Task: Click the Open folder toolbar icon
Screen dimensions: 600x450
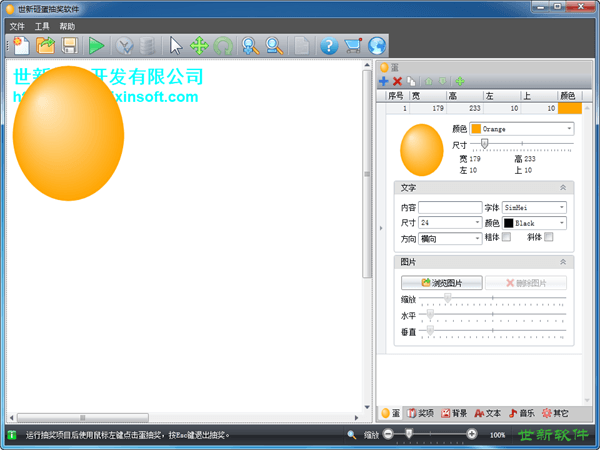Action: pyautogui.click(x=46, y=45)
